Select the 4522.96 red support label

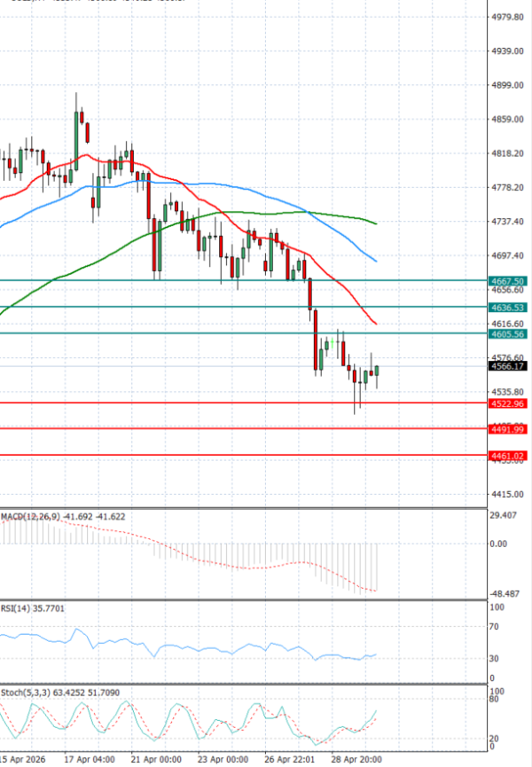pyautogui.click(x=508, y=403)
